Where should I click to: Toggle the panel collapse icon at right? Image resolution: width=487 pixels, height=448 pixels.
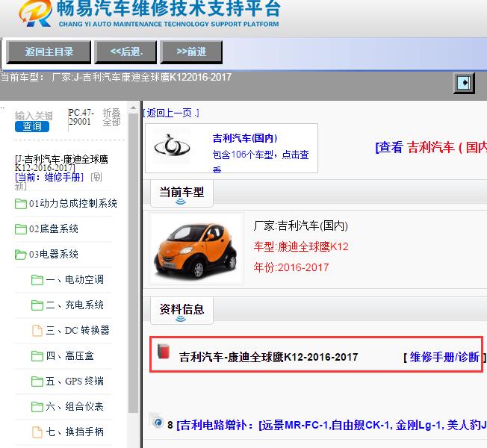pyautogui.click(x=464, y=83)
